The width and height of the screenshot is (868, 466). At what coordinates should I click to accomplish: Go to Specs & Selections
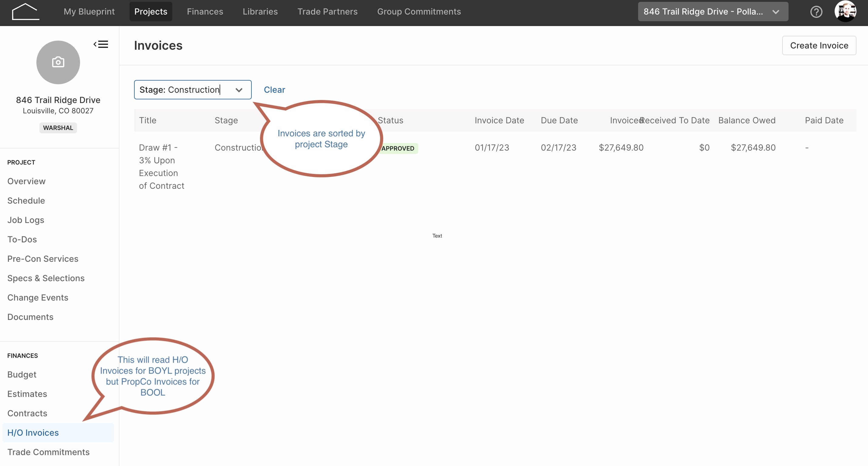click(46, 278)
